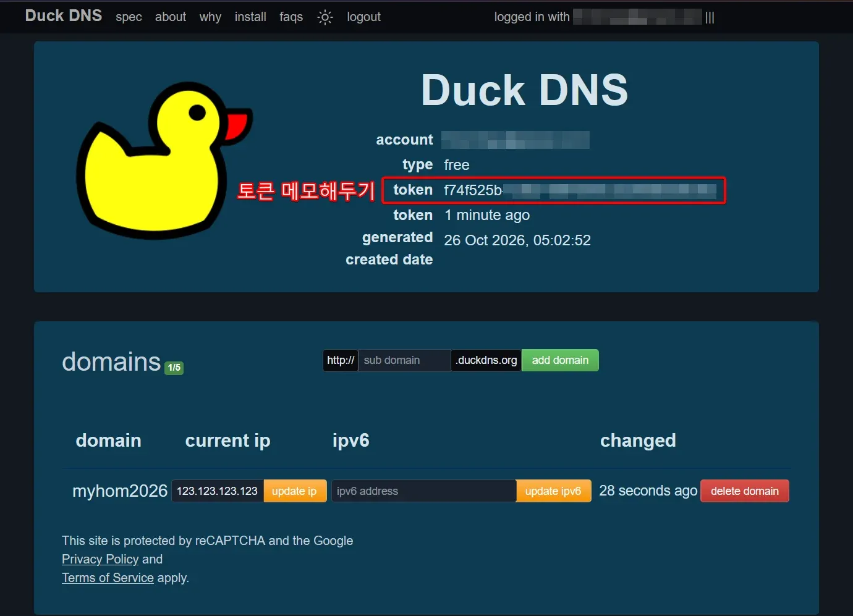
Task: Open the spec page in navigation
Action: [x=129, y=17]
